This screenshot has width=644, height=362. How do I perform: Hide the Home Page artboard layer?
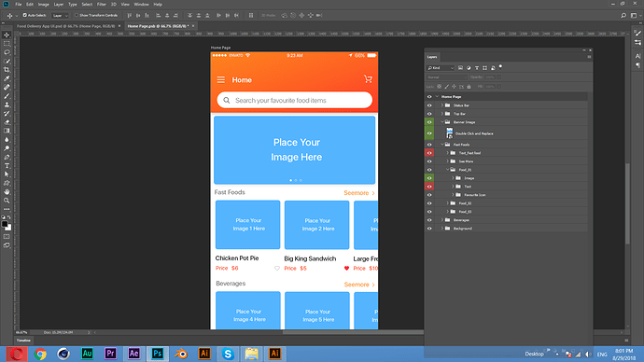click(429, 97)
